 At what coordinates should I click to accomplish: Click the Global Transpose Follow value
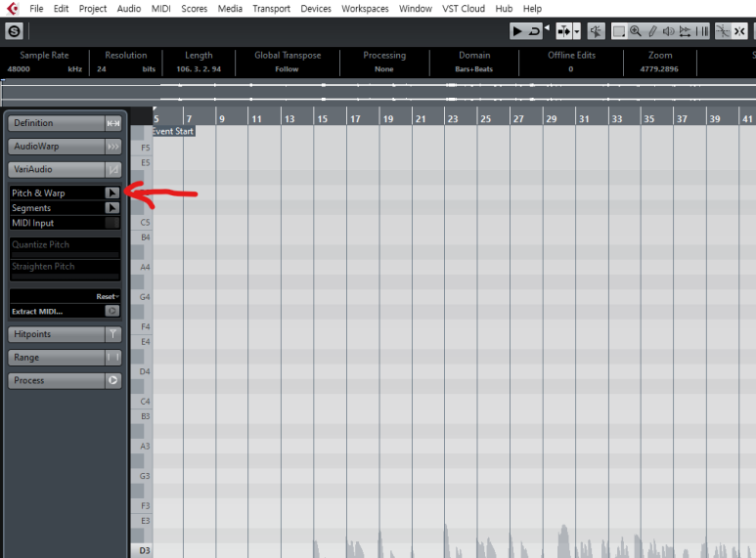point(287,69)
